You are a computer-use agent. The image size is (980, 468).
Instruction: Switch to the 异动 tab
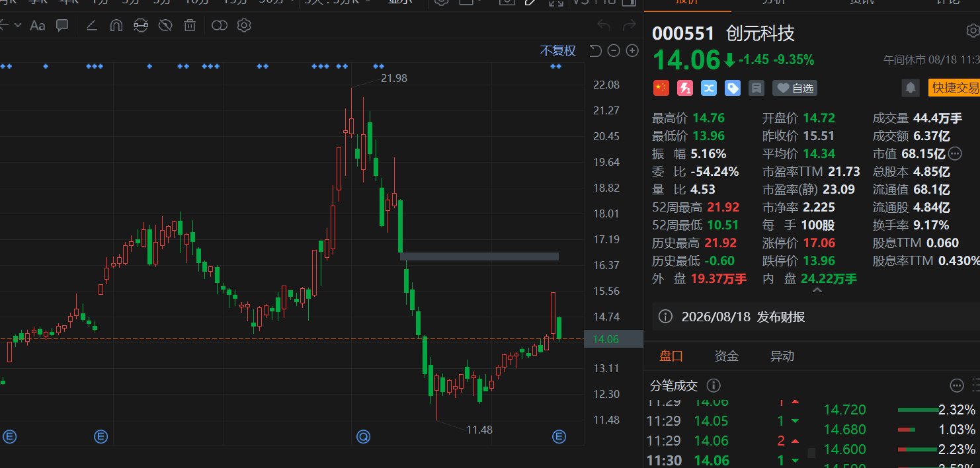tap(782, 356)
